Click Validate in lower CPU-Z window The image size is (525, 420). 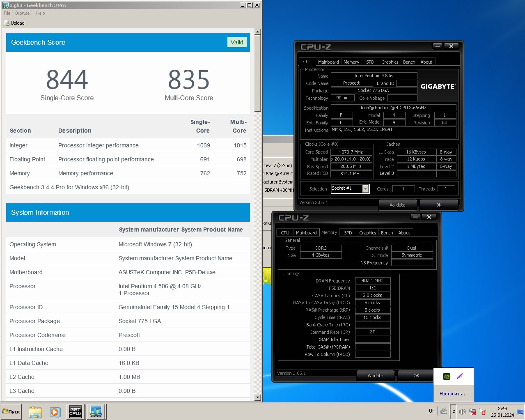[x=375, y=375]
